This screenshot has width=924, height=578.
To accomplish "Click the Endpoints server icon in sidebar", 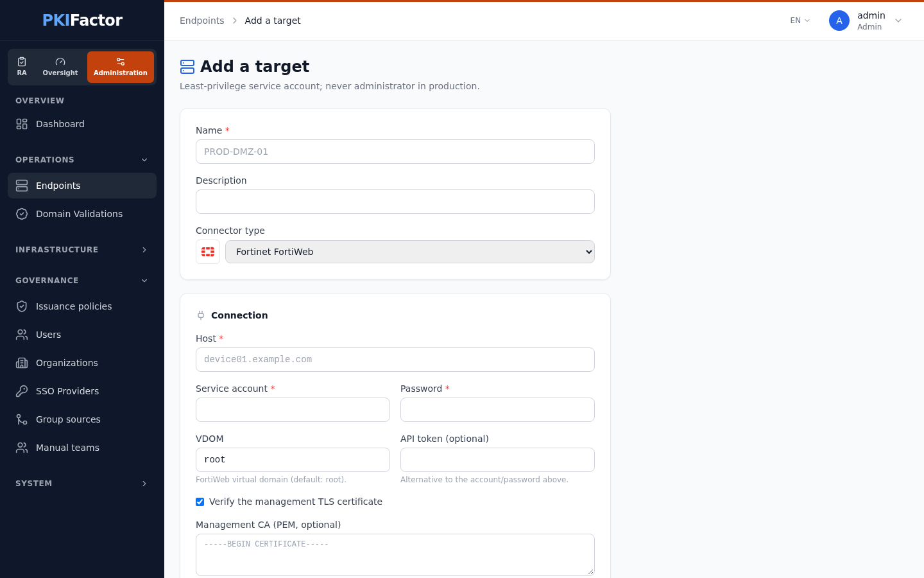I will tap(22, 186).
